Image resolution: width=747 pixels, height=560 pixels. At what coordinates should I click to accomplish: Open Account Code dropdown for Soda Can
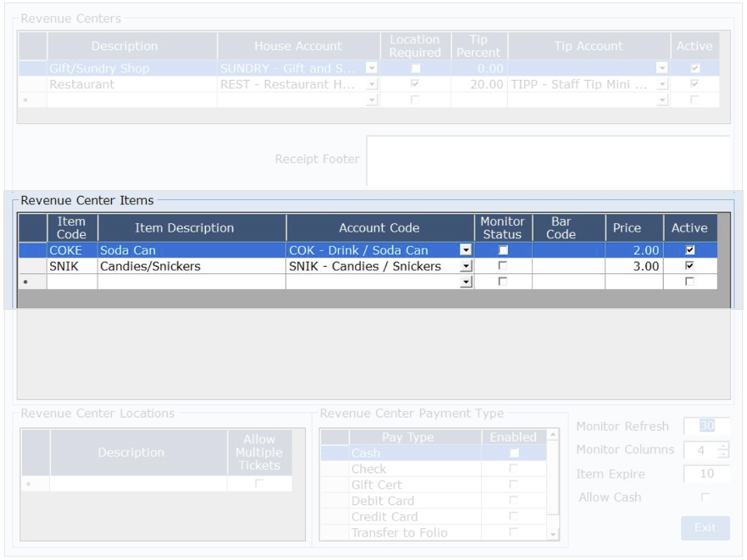pos(465,250)
